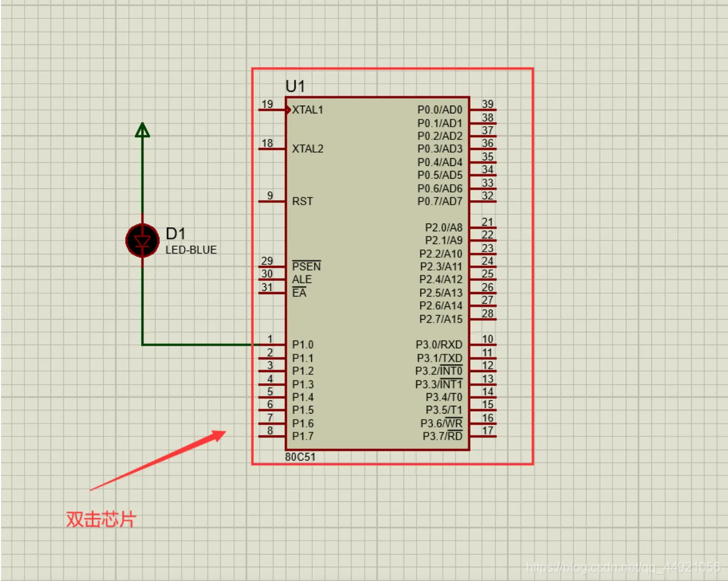Click the P3.3/INT1 pin label
The width and height of the screenshot is (728, 581).
coord(439,384)
